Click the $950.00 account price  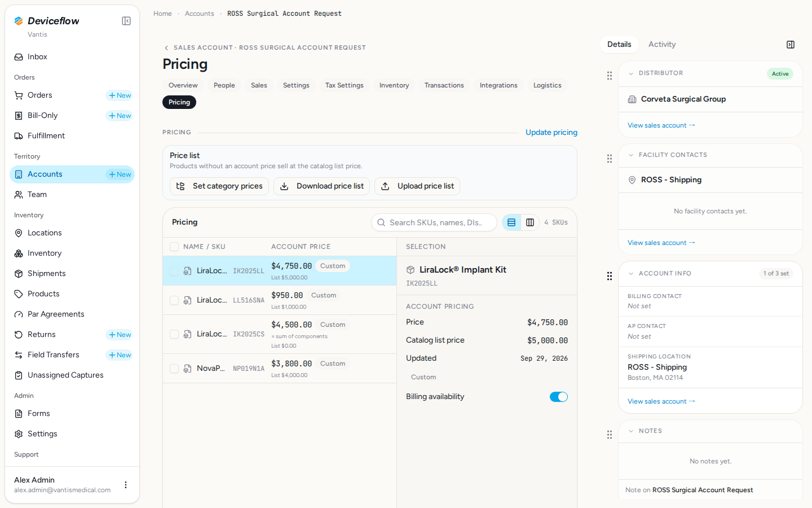[287, 295]
